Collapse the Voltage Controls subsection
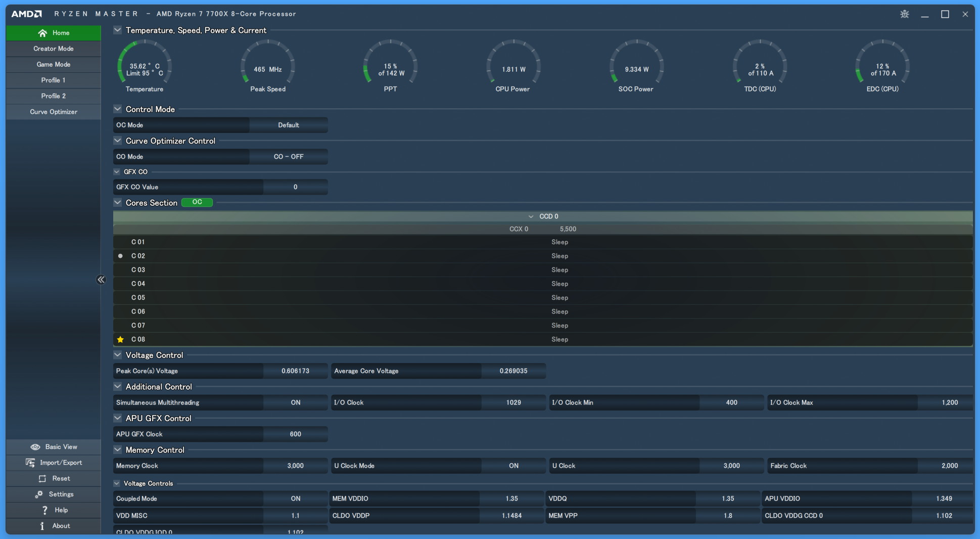The height and width of the screenshot is (539, 980). 117,483
